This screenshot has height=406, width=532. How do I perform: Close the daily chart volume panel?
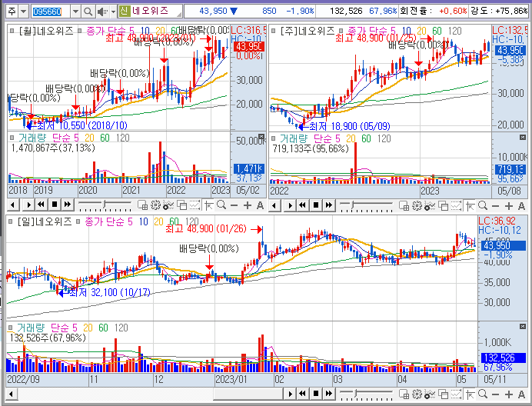click(523, 326)
